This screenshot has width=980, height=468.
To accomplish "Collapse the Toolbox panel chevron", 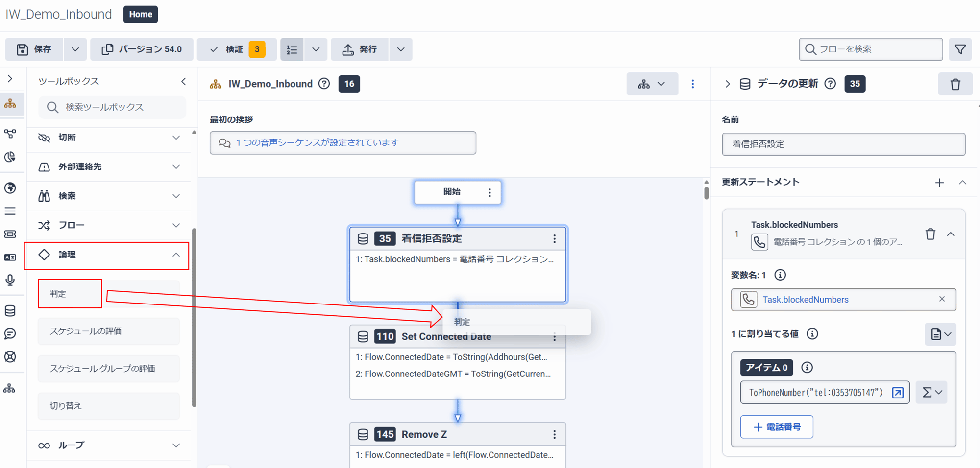I will (184, 81).
